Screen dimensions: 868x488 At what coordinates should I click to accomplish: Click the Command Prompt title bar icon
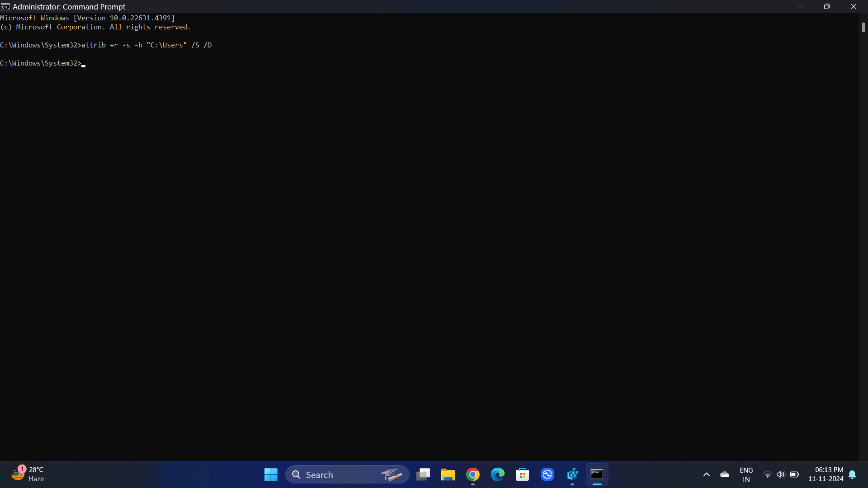point(5,7)
